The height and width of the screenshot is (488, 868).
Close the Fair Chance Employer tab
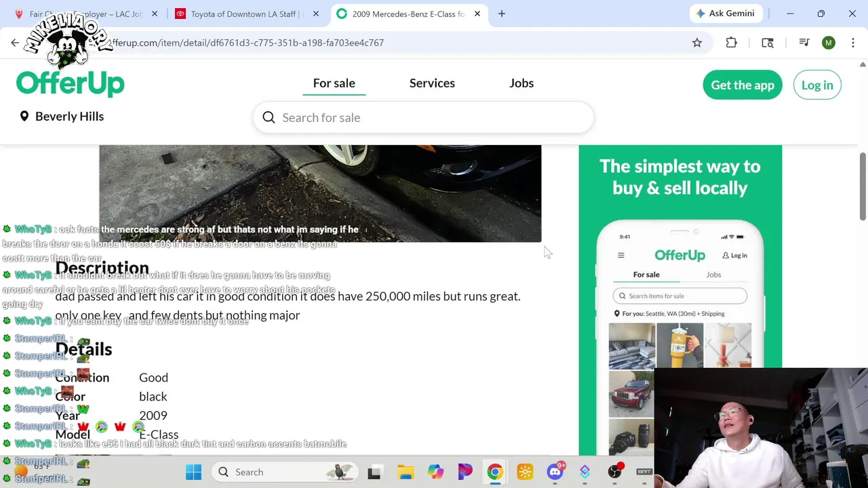(155, 14)
